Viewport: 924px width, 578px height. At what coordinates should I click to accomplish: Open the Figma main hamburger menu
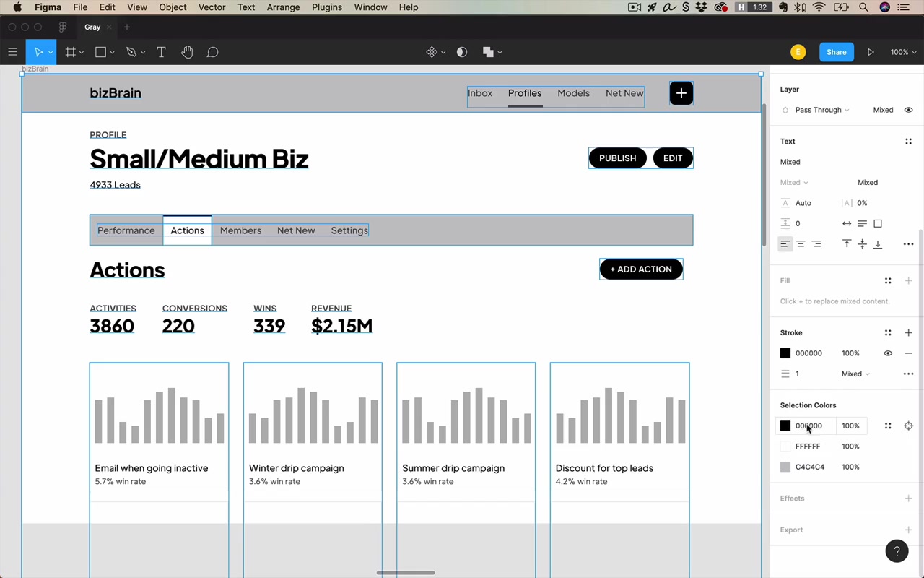(x=12, y=52)
